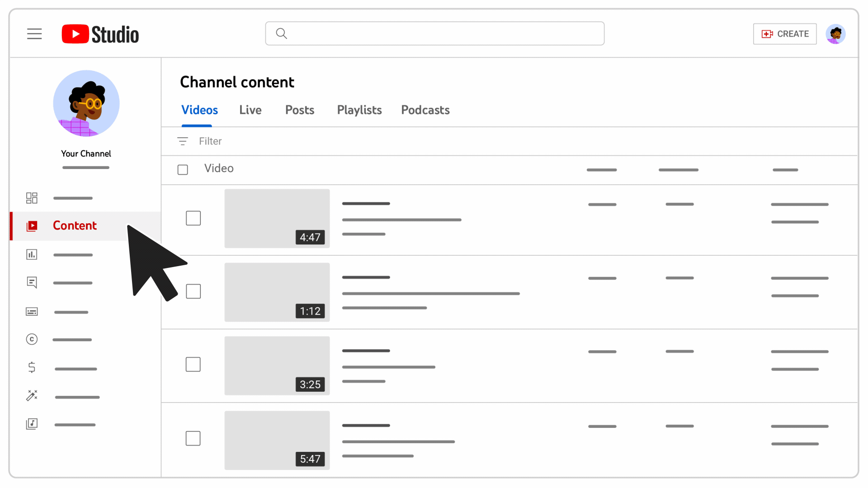868x488 pixels.
Task: Click the Copyright panel icon
Action: coord(32,339)
